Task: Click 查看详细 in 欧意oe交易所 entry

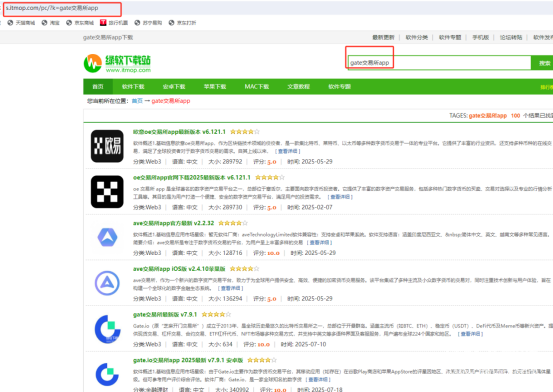Action: click(x=287, y=151)
